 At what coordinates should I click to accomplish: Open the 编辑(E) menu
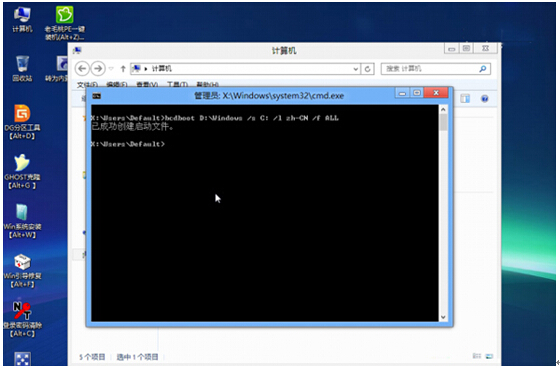click(x=117, y=85)
